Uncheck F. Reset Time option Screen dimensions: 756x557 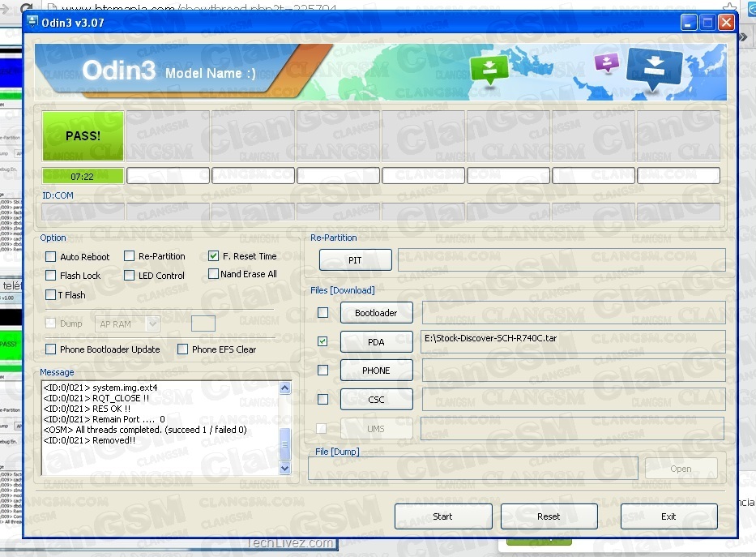214,255
